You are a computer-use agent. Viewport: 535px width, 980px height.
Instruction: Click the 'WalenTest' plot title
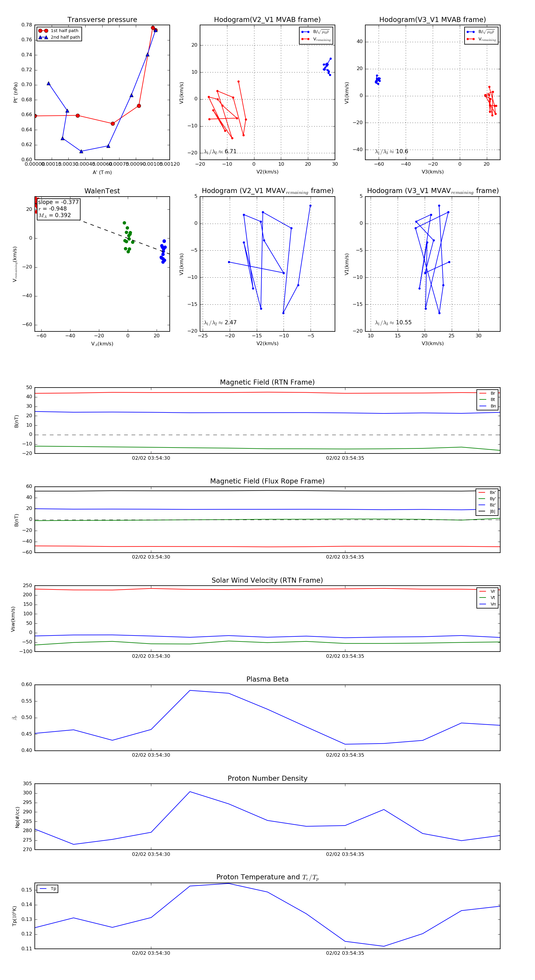102,191
